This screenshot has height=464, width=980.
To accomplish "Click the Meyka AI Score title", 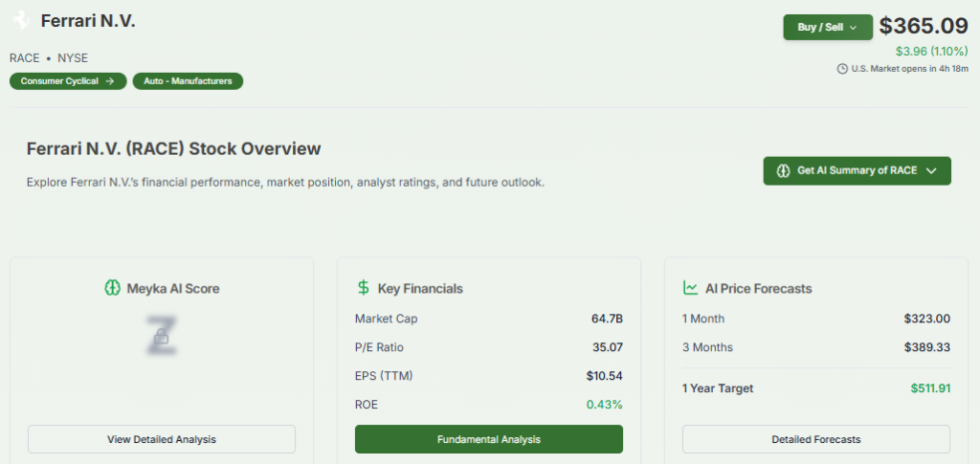I will coord(173,289).
